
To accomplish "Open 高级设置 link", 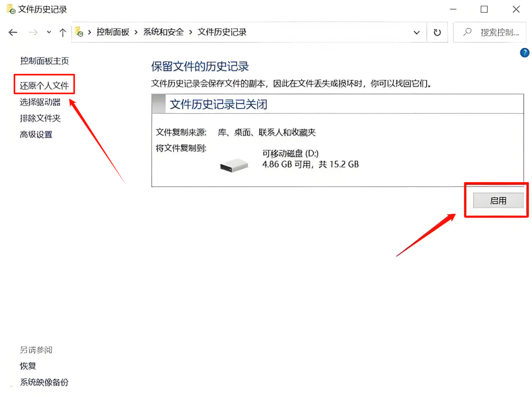I will pos(36,135).
